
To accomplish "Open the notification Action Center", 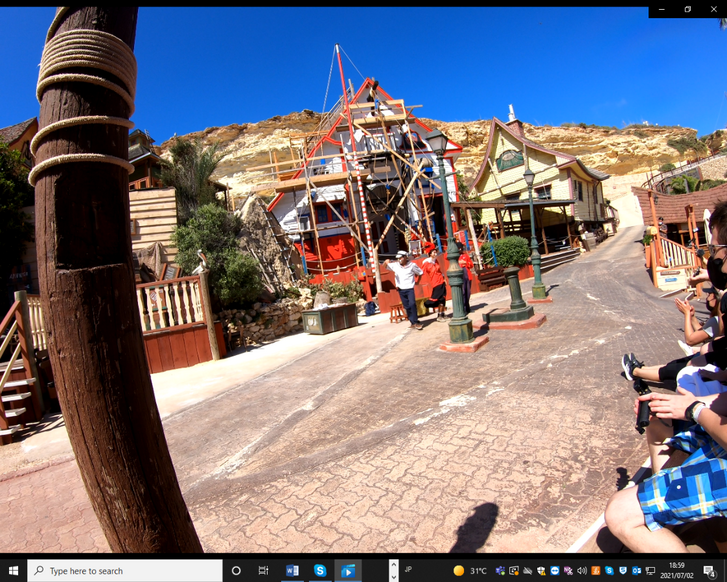I will click(x=709, y=571).
